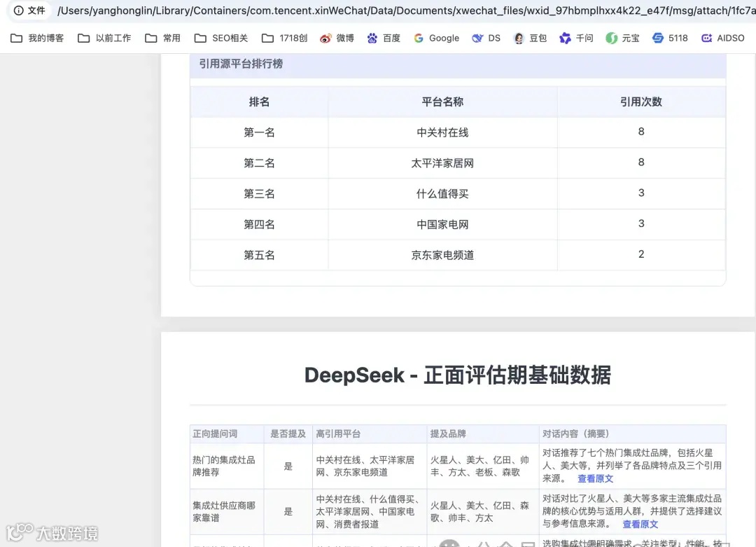
Task: Click 查看原文 link in 热门的集成灶品牌推荐 row
Action: [x=596, y=478]
